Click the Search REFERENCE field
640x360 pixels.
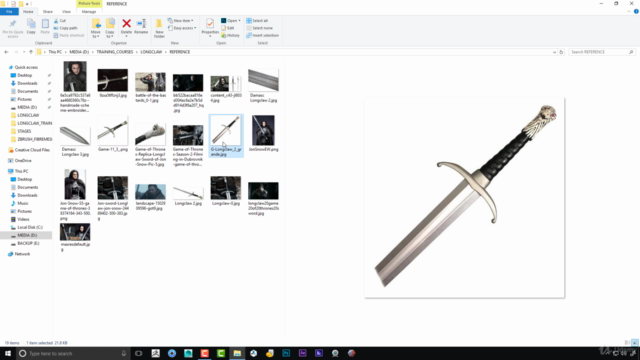(x=601, y=52)
